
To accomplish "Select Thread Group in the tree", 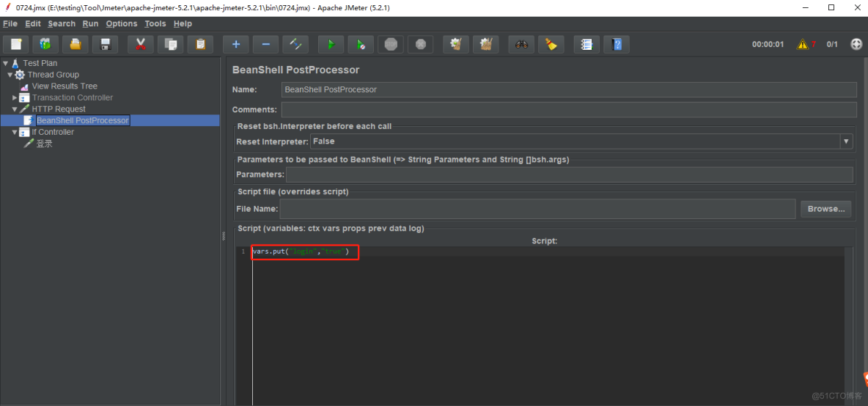I will (53, 75).
